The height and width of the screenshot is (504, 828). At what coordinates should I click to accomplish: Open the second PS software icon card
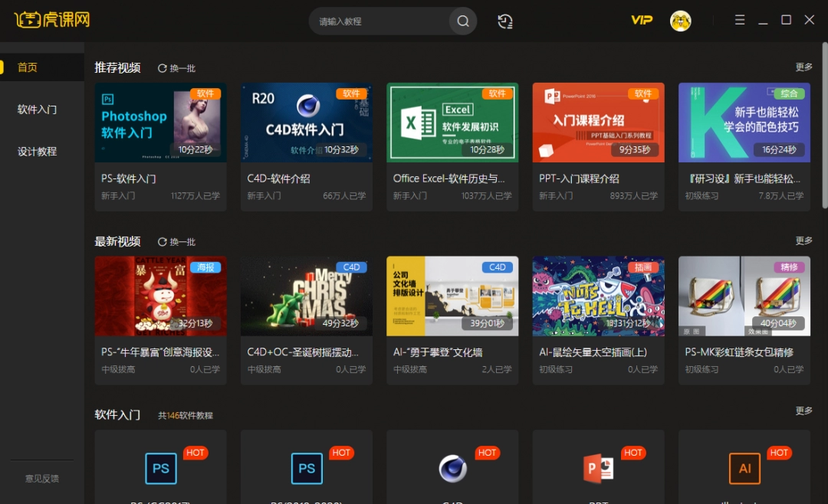click(x=307, y=468)
